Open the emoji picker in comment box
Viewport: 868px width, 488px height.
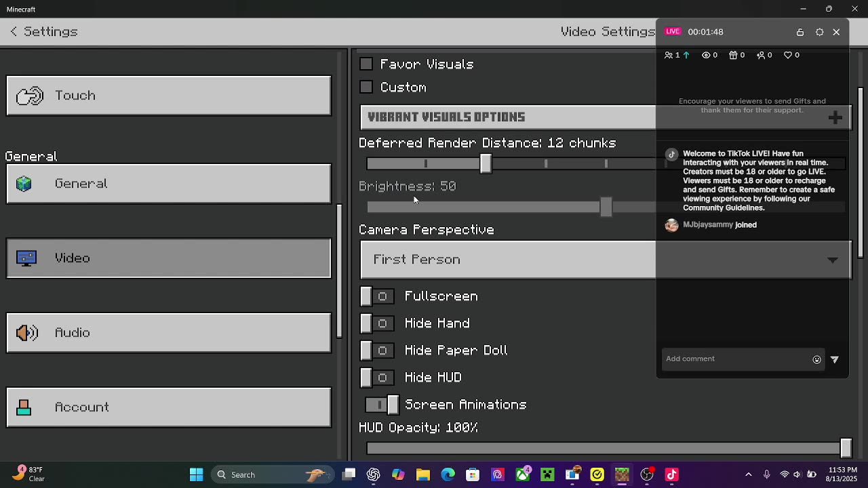click(816, 360)
